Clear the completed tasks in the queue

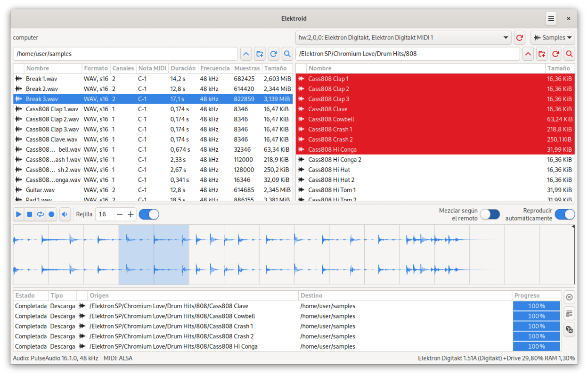569,329
